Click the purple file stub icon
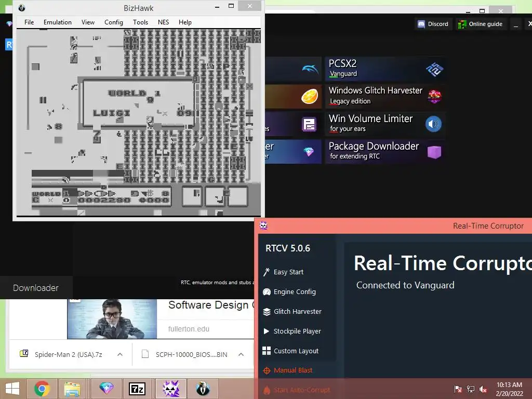 pos(309,124)
